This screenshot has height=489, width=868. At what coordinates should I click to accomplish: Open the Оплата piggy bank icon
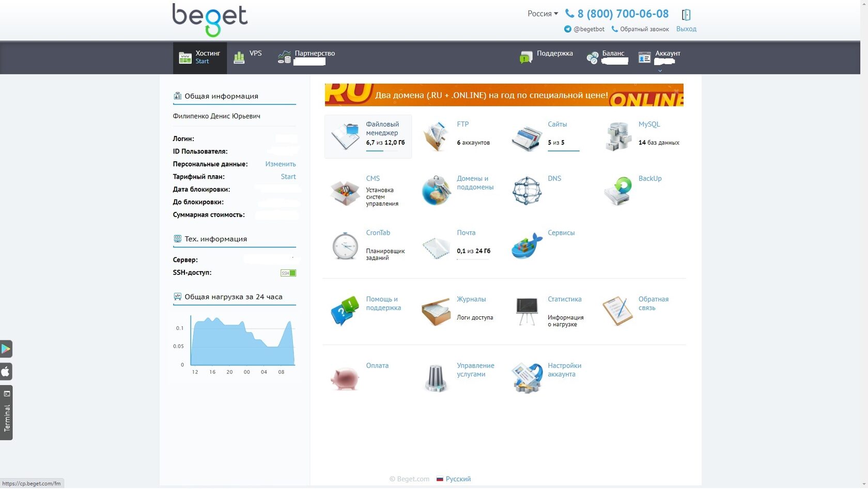pos(345,378)
